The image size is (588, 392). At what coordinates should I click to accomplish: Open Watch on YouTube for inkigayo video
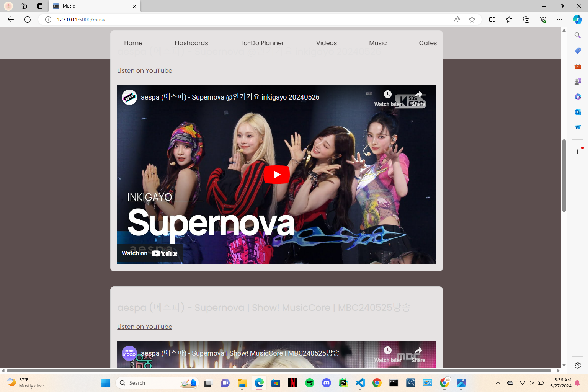pos(150,253)
